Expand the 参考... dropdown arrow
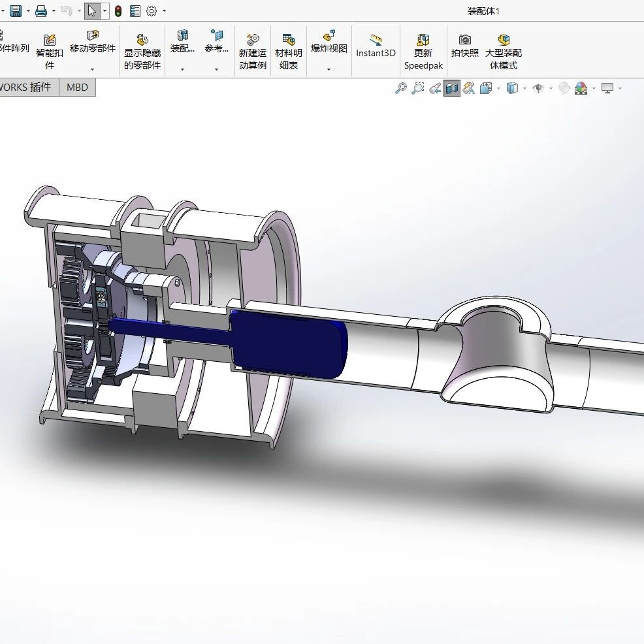644x644 pixels. click(x=216, y=69)
